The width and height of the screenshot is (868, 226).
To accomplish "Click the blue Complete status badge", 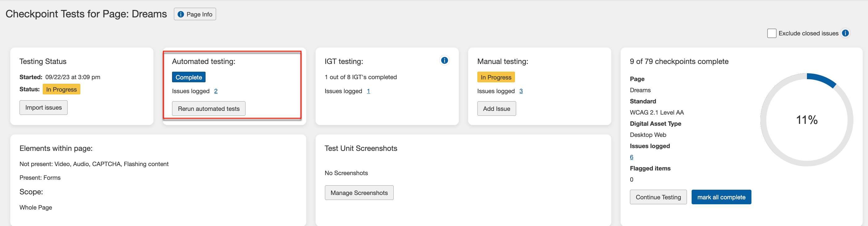I will pos(188,77).
